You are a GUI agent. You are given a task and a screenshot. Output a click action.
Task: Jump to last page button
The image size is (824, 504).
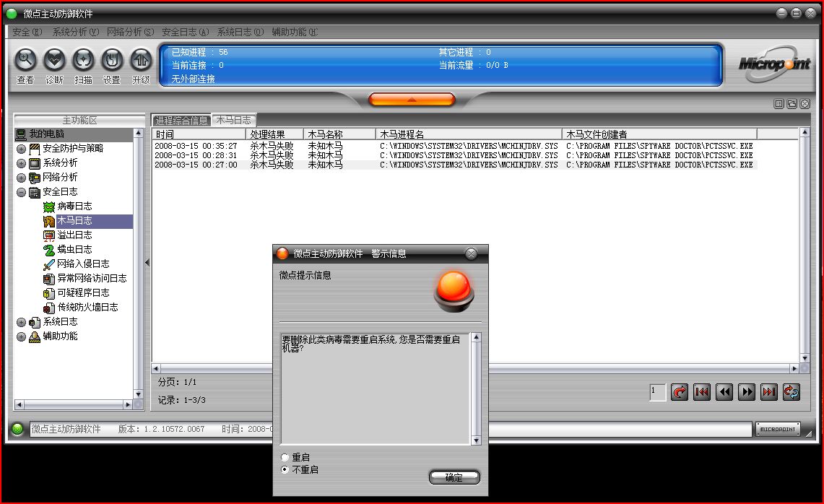(769, 392)
